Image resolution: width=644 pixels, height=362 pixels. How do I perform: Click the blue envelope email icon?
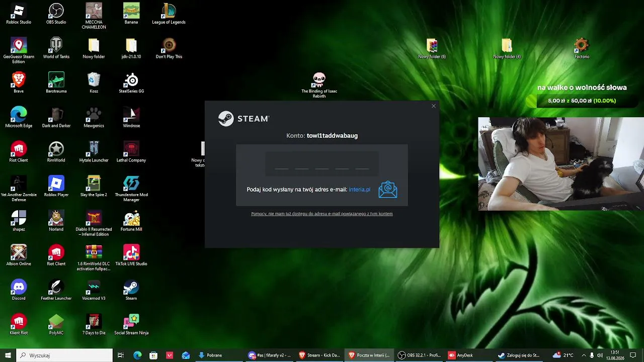tap(388, 190)
